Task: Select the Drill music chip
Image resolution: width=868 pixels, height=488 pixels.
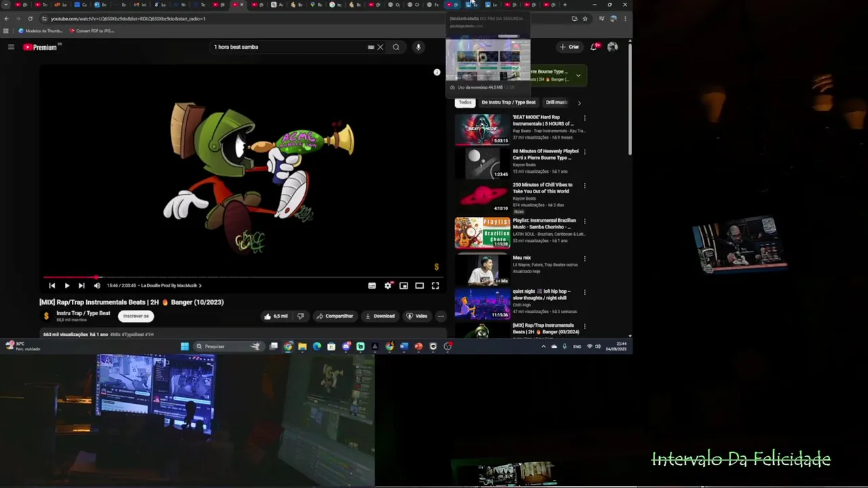Action: pos(556,102)
